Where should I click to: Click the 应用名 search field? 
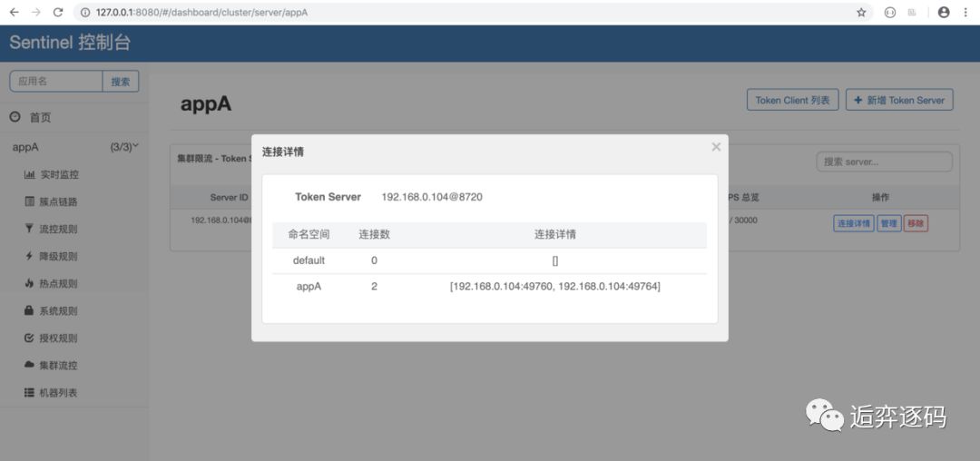(56, 81)
